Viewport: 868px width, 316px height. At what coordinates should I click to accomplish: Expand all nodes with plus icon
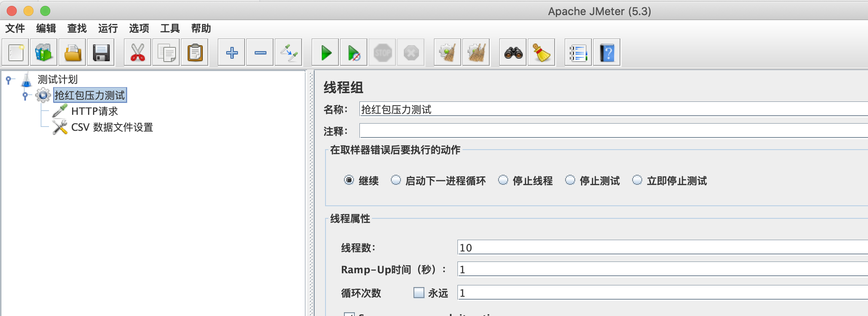[x=232, y=53]
